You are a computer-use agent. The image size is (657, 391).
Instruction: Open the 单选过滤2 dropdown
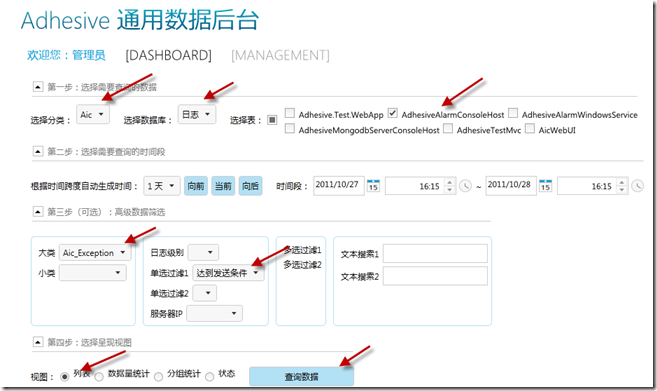point(204,293)
